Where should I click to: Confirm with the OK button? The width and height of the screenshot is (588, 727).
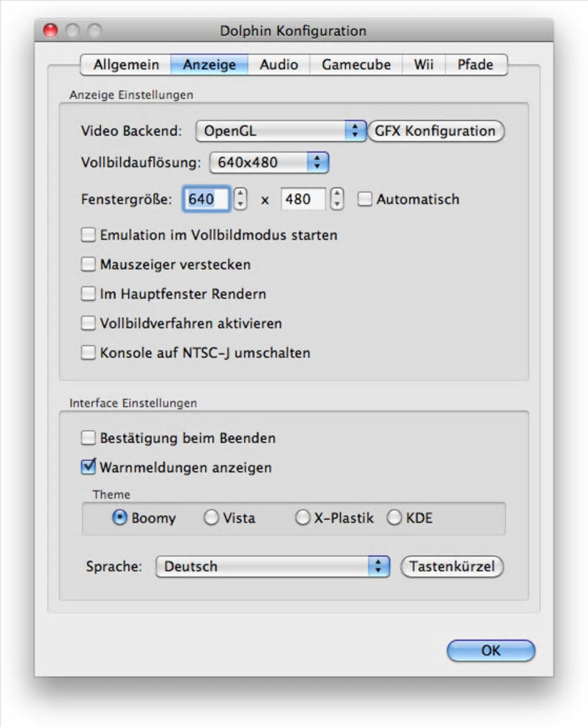pos(491,650)
